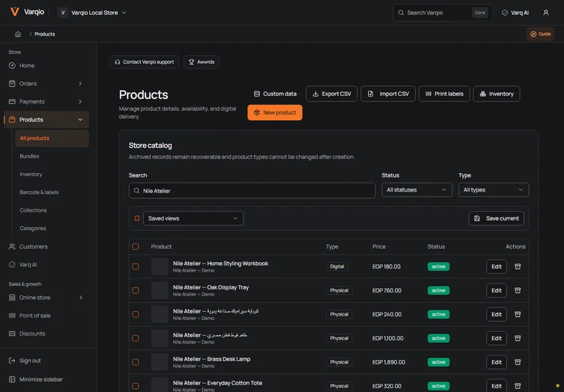Screen dimensions: 564x392
Task: Focus the Search Varqio field
Action: [443, 13]
